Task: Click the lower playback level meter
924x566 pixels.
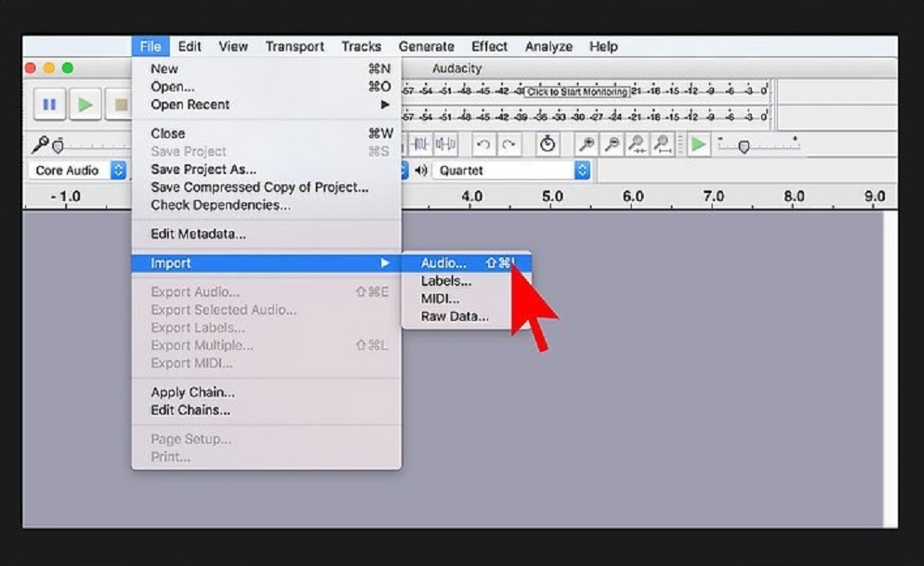Action: point(586,116)
